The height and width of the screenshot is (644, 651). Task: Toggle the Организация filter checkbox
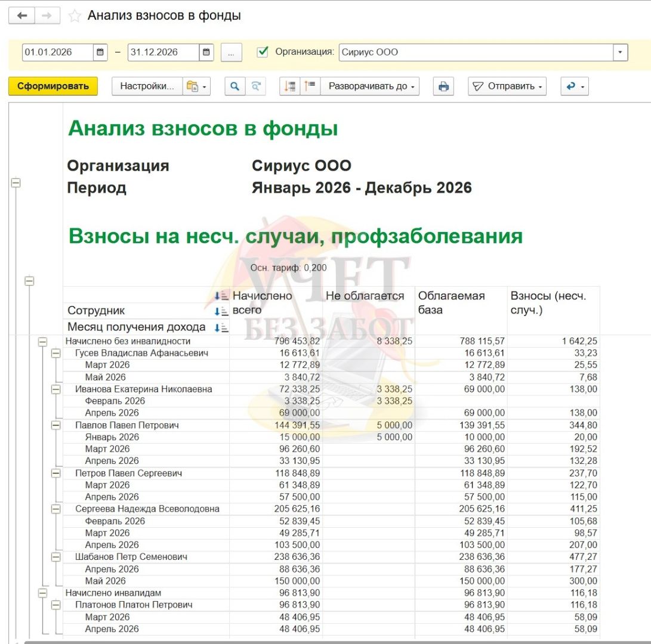tap(263, 52)
